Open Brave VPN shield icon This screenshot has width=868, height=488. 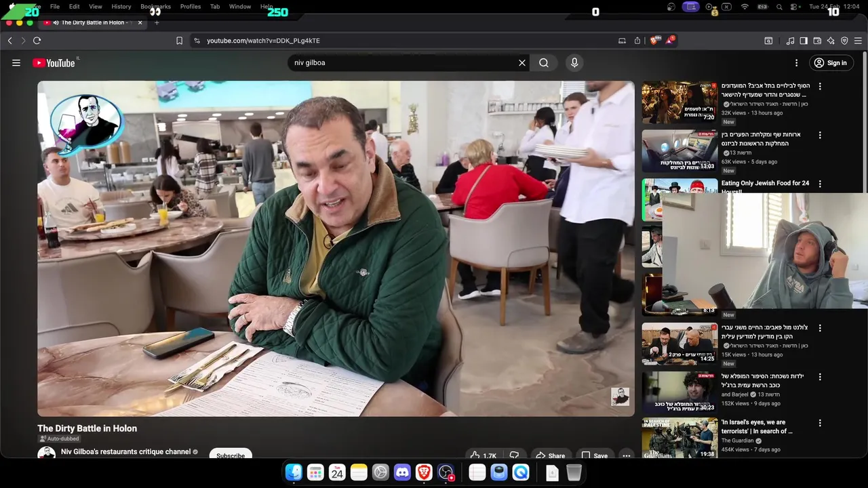click(x=844, y=41)
